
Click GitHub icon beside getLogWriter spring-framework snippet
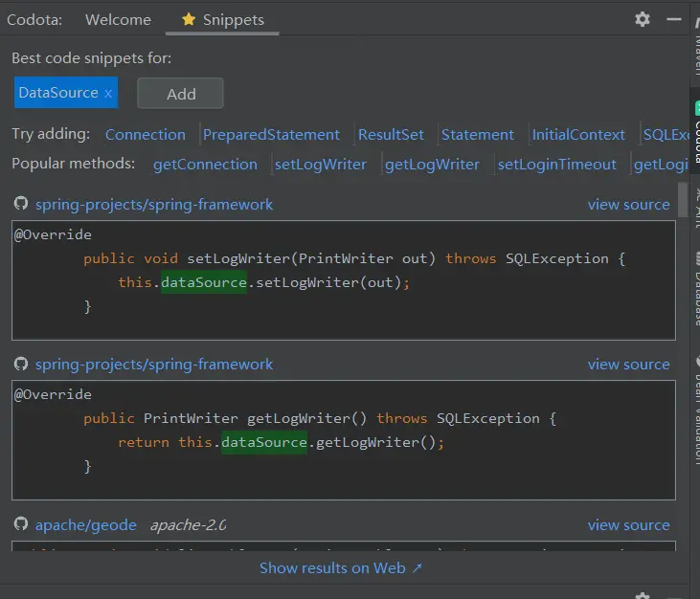coord(21,364)
